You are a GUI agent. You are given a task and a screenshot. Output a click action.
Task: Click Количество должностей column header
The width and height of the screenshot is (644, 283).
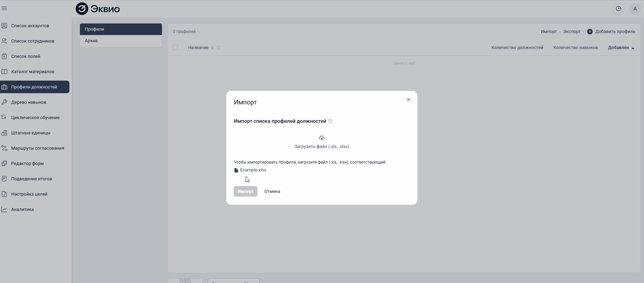(517, 48)
